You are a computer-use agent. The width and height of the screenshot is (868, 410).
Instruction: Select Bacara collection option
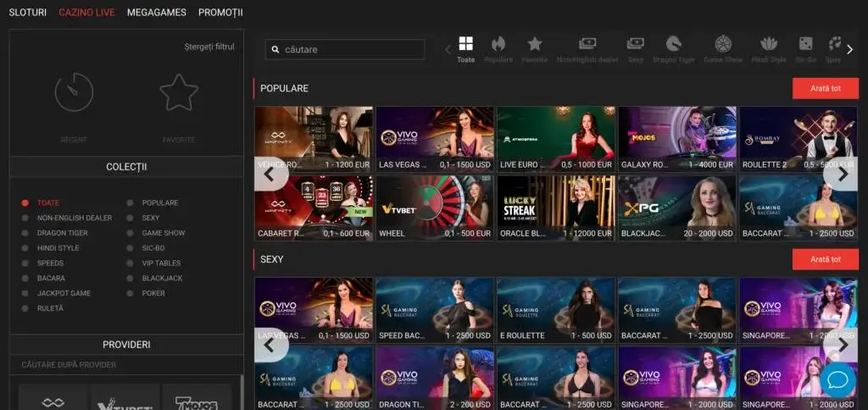tap(51, 279)
